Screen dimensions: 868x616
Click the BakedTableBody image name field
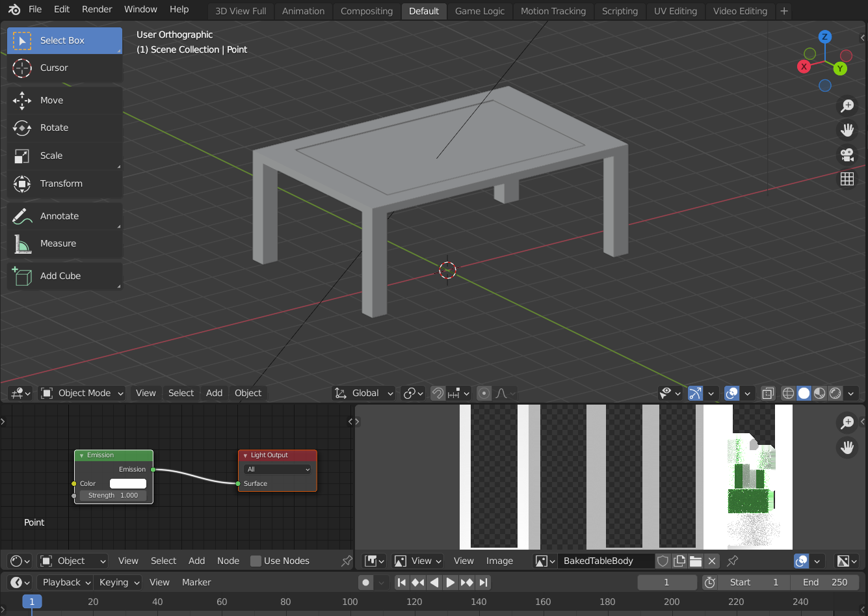(605, 561)
